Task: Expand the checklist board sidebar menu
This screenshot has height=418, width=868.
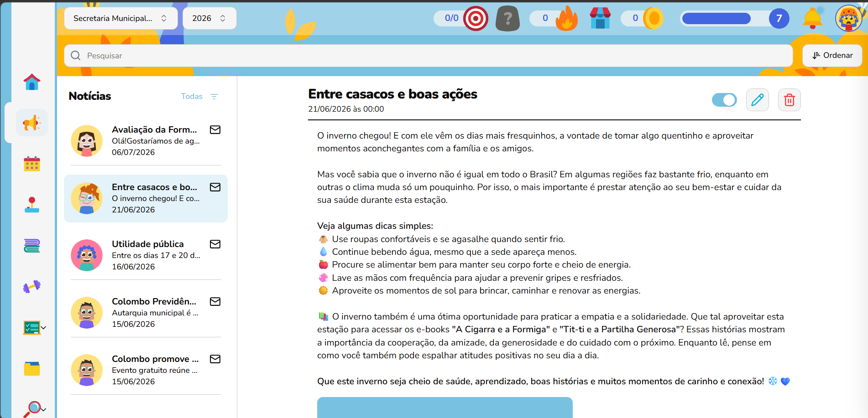Action: point(35,327)
